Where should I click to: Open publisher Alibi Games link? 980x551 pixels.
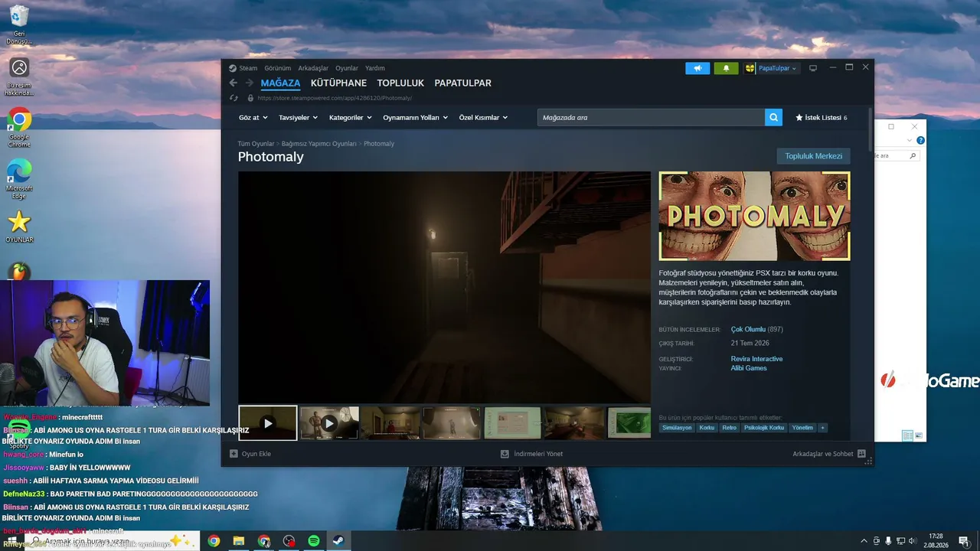click(749, 368)
